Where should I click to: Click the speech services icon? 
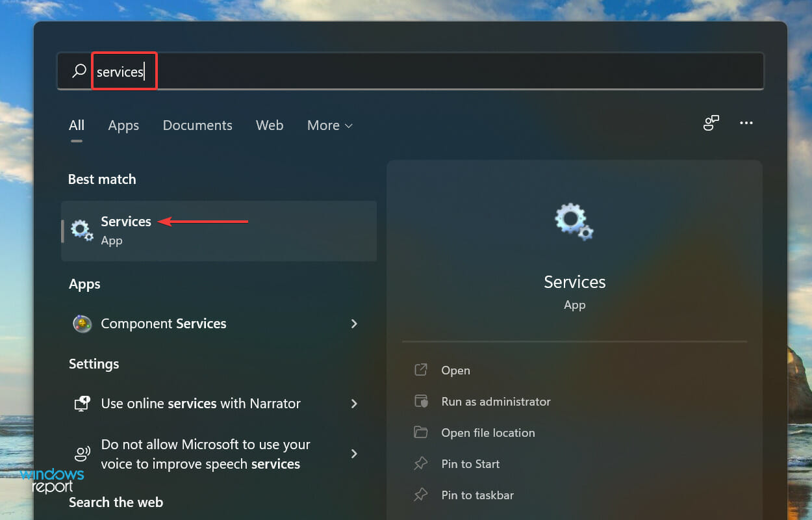click(x=82, y=454)
